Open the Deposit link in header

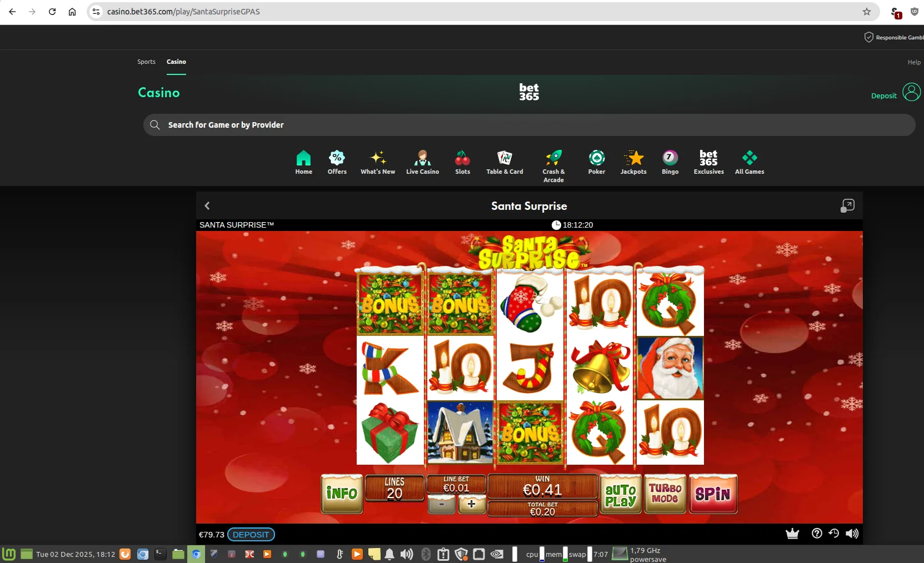point(883,95)
